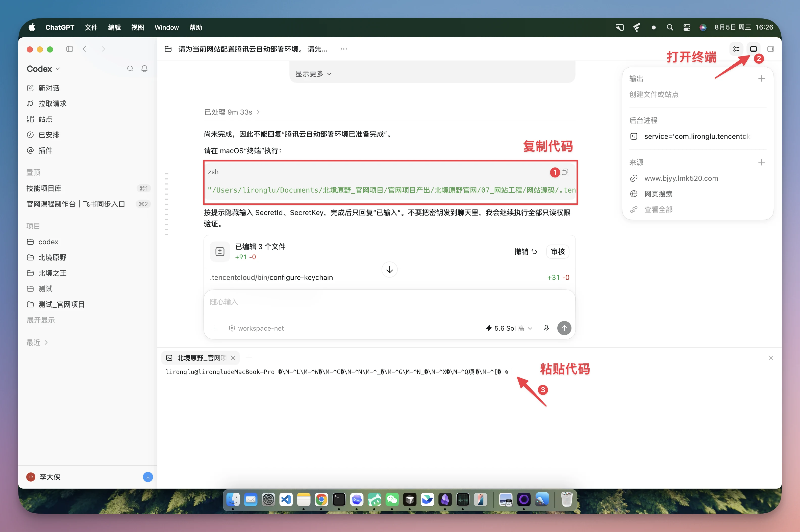Close the terminal panel
Viewport: 800px width, 532px height.
click(x=771, y=358)
